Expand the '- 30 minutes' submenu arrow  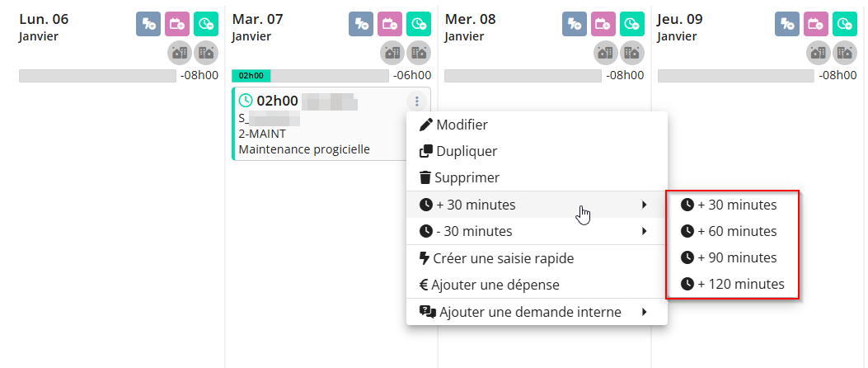645,231
